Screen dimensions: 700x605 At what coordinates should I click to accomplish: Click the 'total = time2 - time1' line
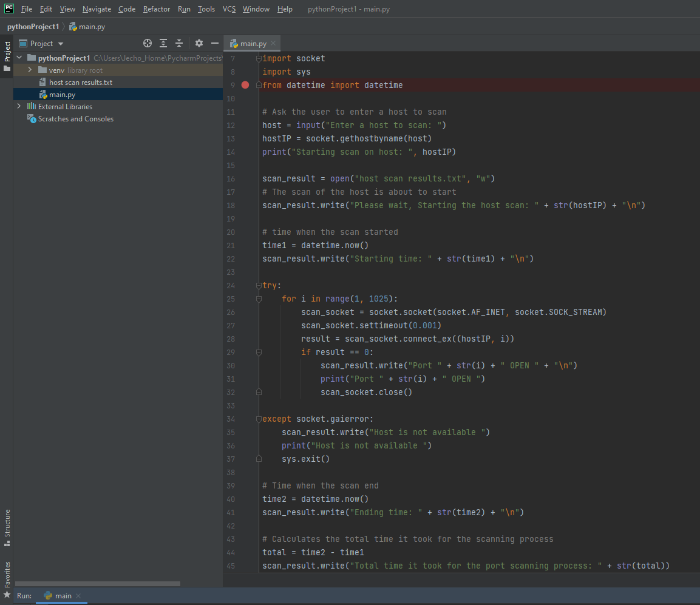click(x=313, y=552)
